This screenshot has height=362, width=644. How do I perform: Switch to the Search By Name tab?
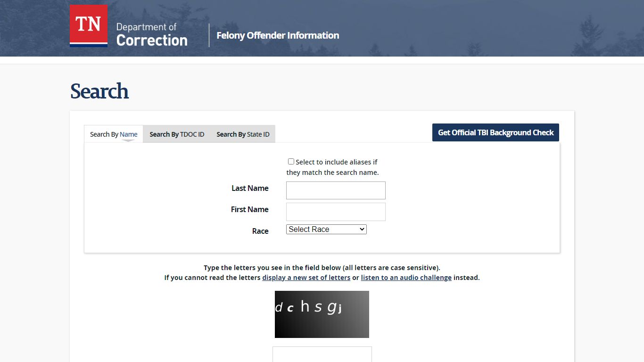pyautogui.click(x=114, y=134)
